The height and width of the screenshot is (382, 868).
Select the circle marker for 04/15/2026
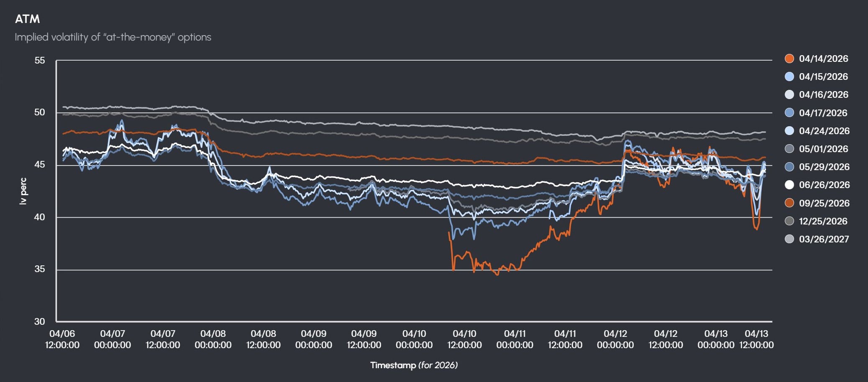pos(789,76)
